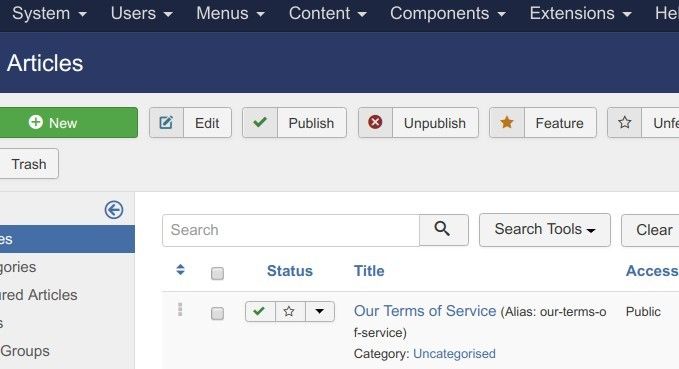Image resolution: width=679 pixels, height=369 pixels.
Task: Check the select-all checkbox in the table header
Action: (x=217, y=273)
